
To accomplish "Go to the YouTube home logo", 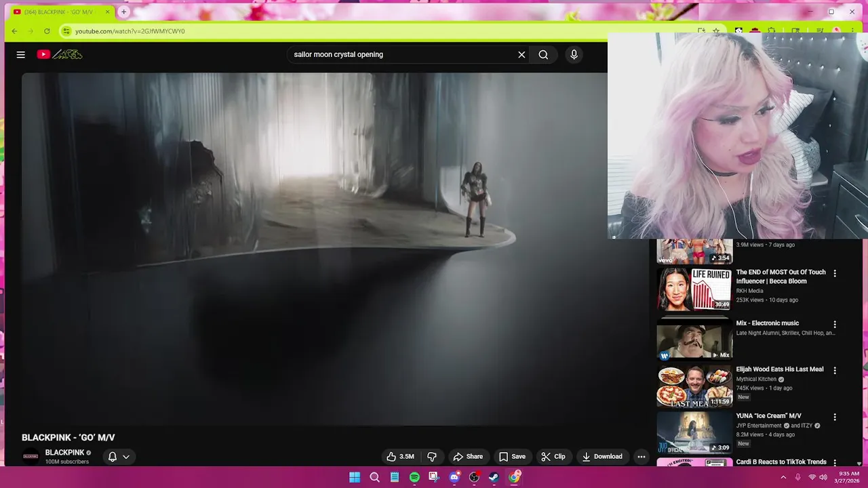I will pyautogui.click(x=60, y=54).
